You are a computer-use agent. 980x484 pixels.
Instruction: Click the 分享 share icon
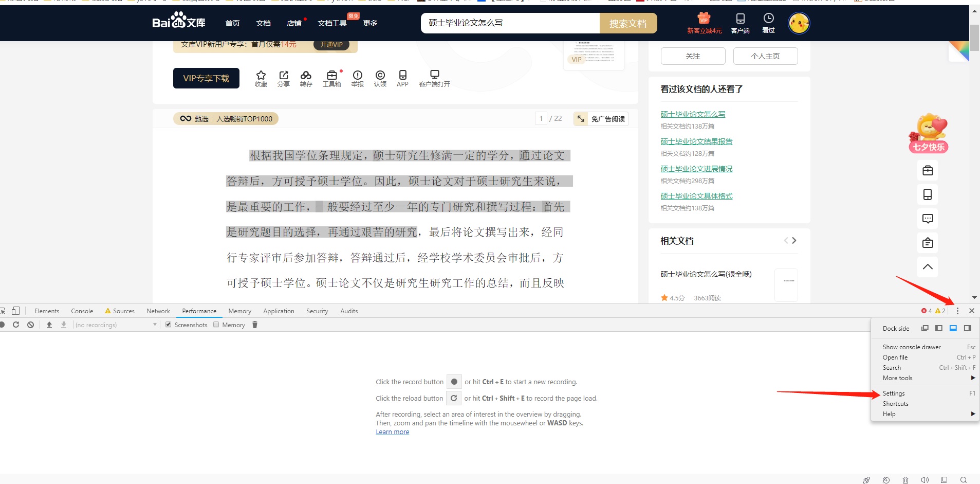click(x=283, y=75)
